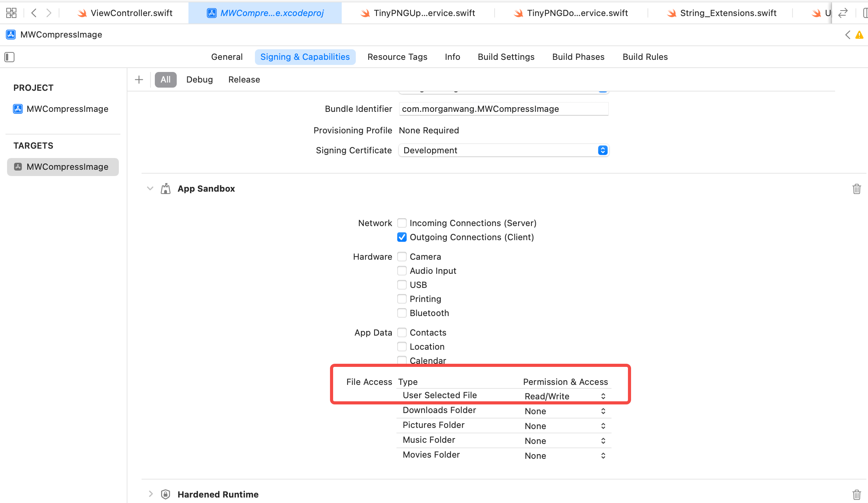Image resolution: width=868 pixels, height=503 pixels.
Task: Uncheck Outgoing Connections (Client)
Action: (402, 237)
